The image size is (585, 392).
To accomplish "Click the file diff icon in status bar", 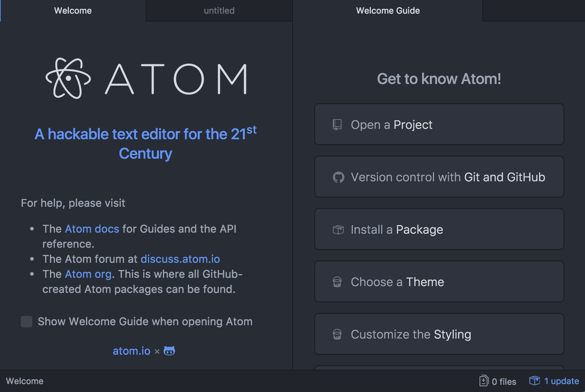I will pos(484,381).
